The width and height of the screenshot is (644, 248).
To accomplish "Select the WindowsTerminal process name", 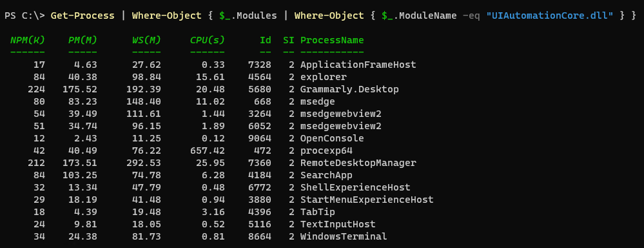I will [x=344, y=236].
